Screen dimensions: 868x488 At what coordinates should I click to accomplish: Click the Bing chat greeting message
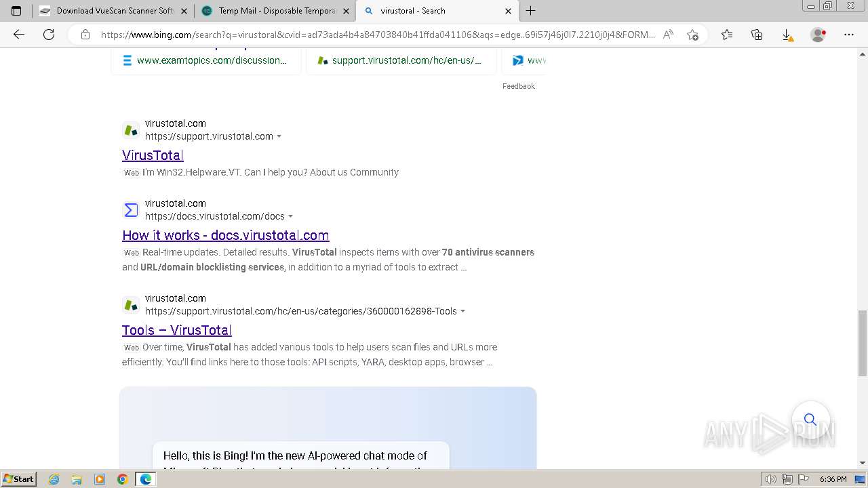tap(300, 455)
